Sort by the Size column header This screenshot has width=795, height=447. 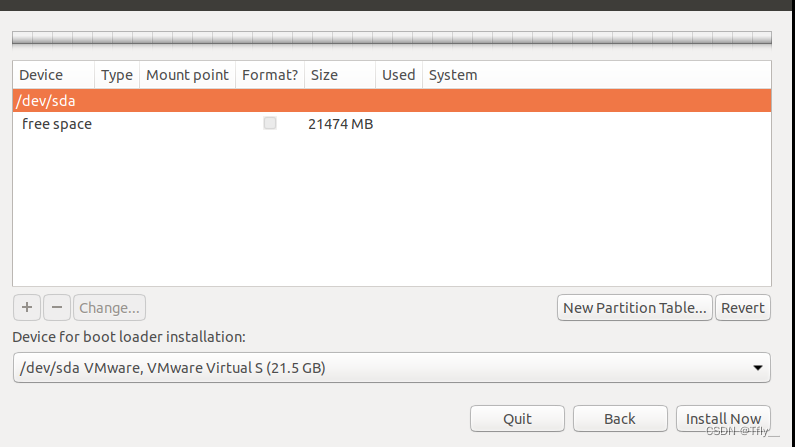coord(340,75)
